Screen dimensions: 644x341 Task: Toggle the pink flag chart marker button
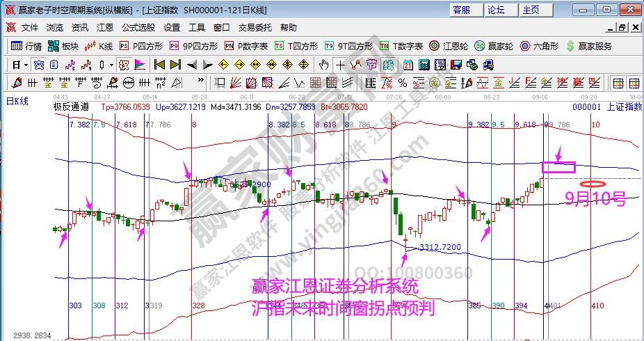click(x=140, y=65)
